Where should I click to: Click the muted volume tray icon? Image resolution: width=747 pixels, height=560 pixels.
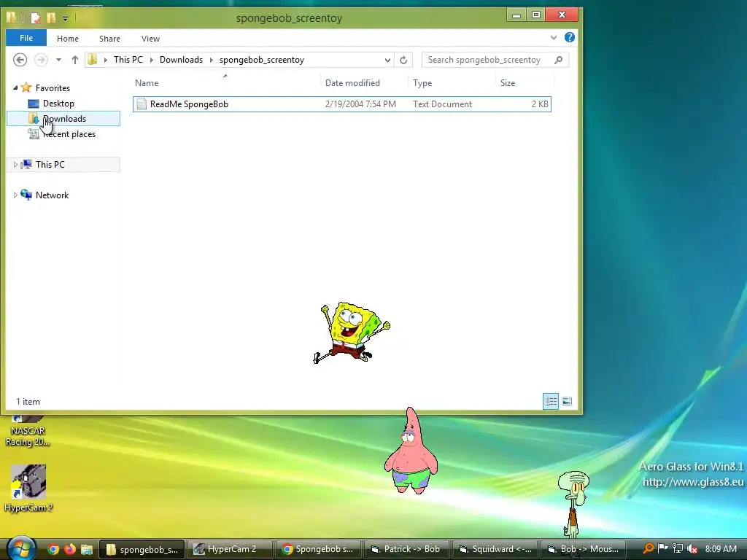pyautogui.click(x=692, y=549)
